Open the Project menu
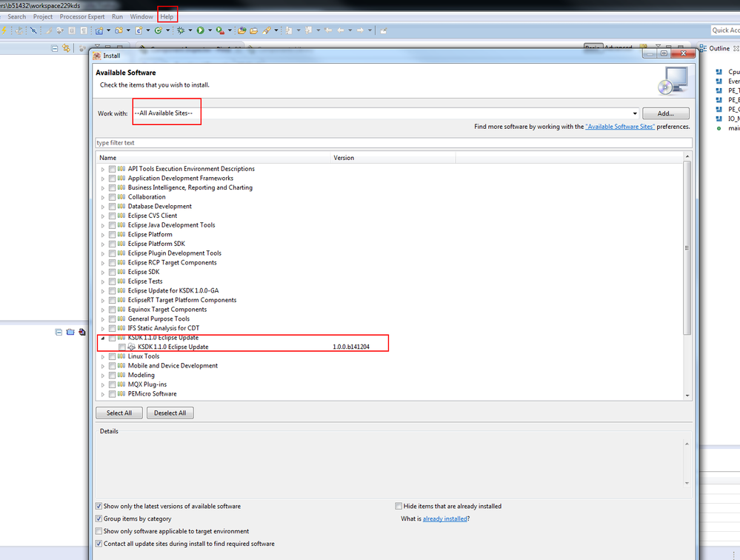This screenshot has height=560, width=740. pos(43,16)
